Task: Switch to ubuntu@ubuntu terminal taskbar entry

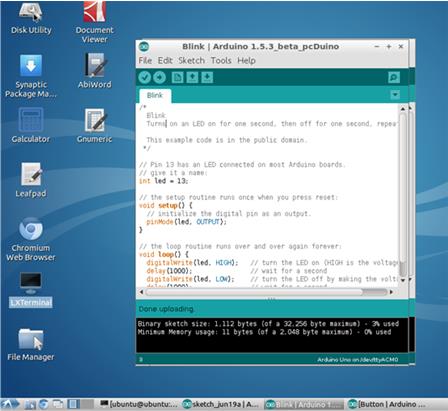Action: click(x=139, y=405)
